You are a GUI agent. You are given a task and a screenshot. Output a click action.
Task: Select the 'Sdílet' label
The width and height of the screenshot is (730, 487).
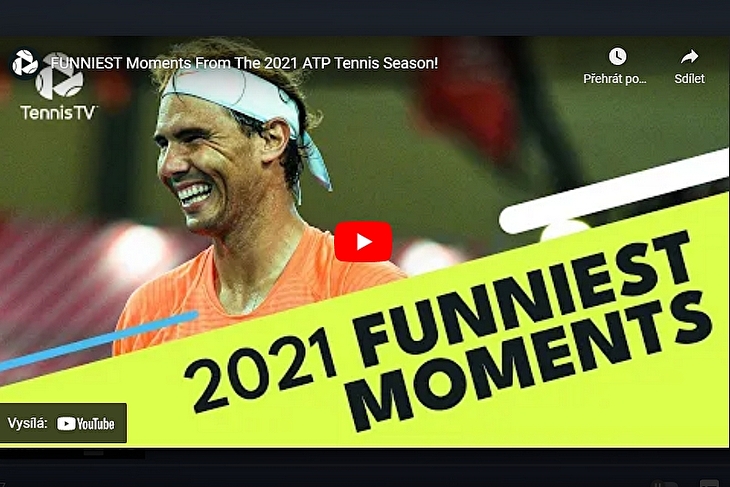[689, 79]
